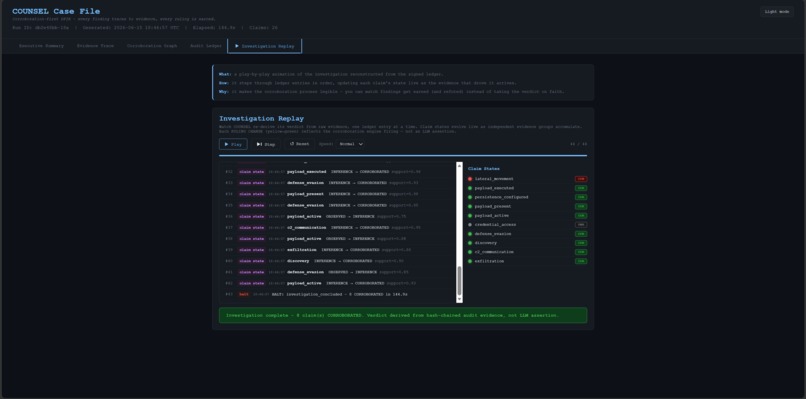
Task: Click the replay progress bar
Action: coord(402,155)
